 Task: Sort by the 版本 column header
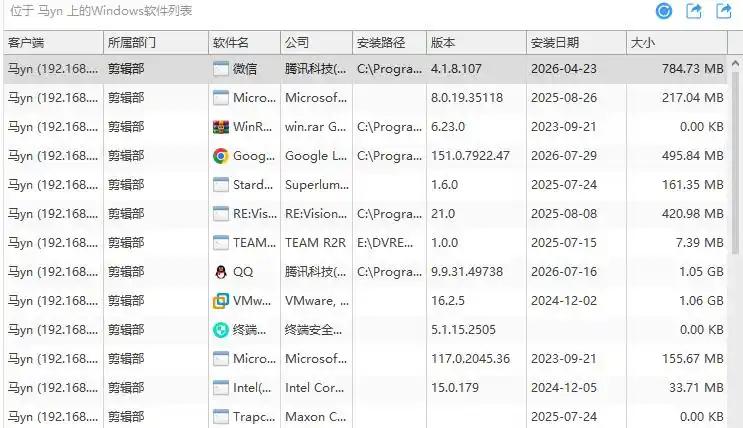point(476,43)
